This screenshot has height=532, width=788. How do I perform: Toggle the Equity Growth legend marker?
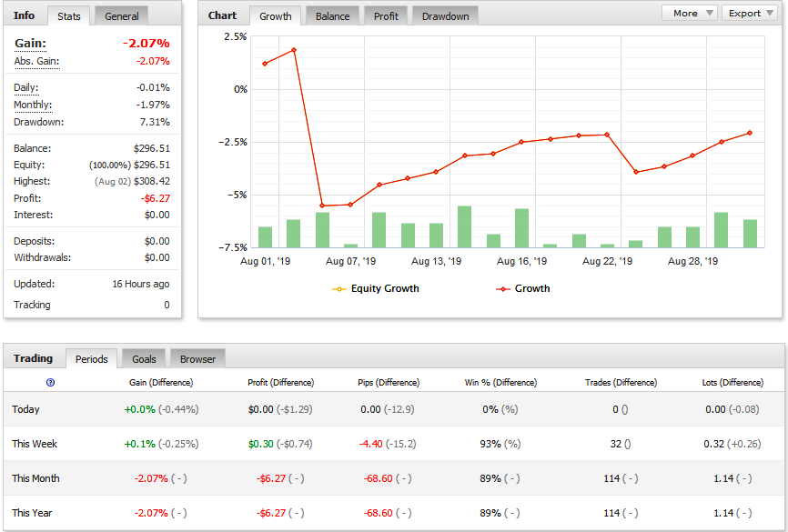[339, 289]
